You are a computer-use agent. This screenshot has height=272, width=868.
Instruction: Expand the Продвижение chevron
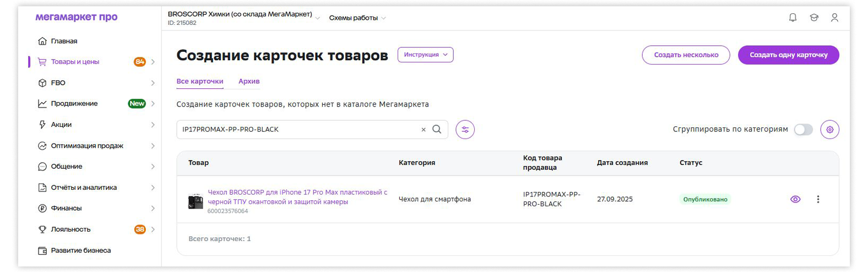(153, 104)
